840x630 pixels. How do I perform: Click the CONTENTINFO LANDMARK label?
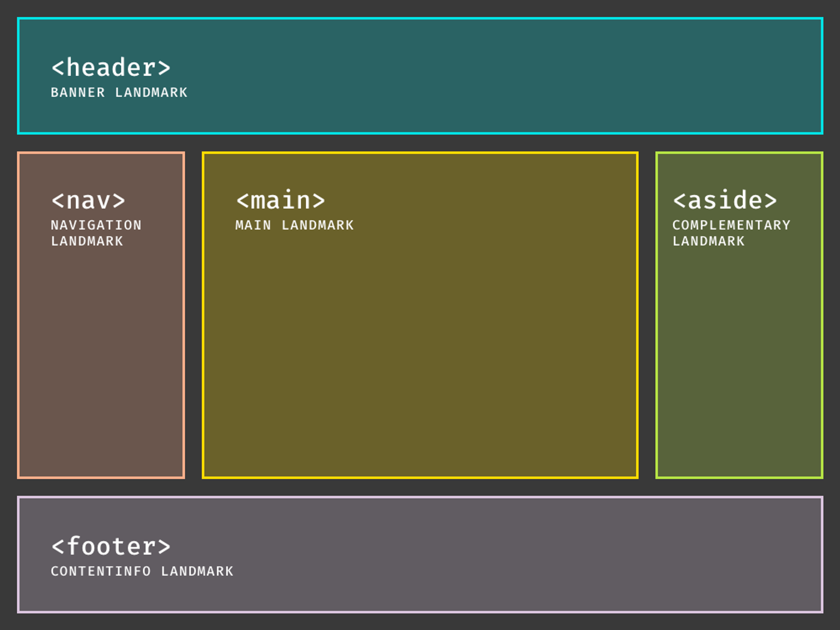142,571
